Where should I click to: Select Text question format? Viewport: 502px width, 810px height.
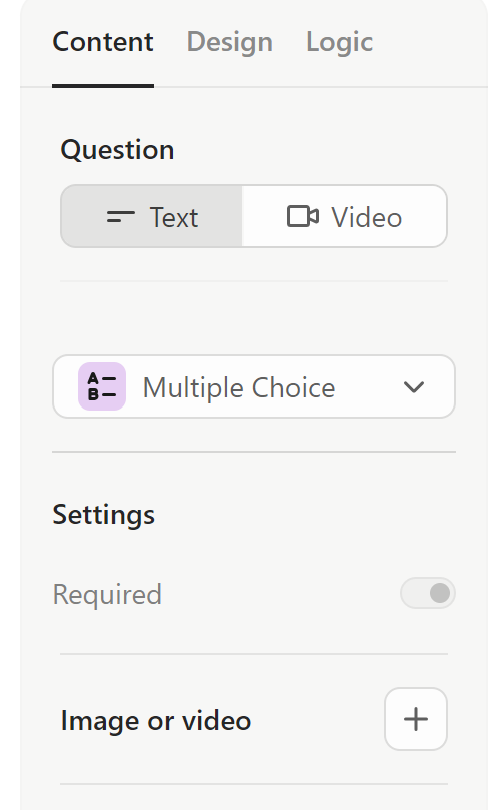tap(151, 216)
